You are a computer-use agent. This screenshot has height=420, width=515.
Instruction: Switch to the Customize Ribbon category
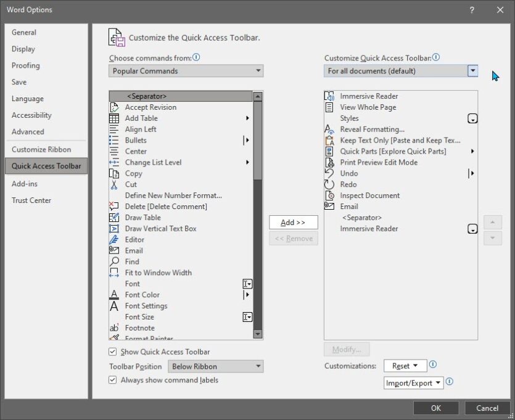(41, 149)
